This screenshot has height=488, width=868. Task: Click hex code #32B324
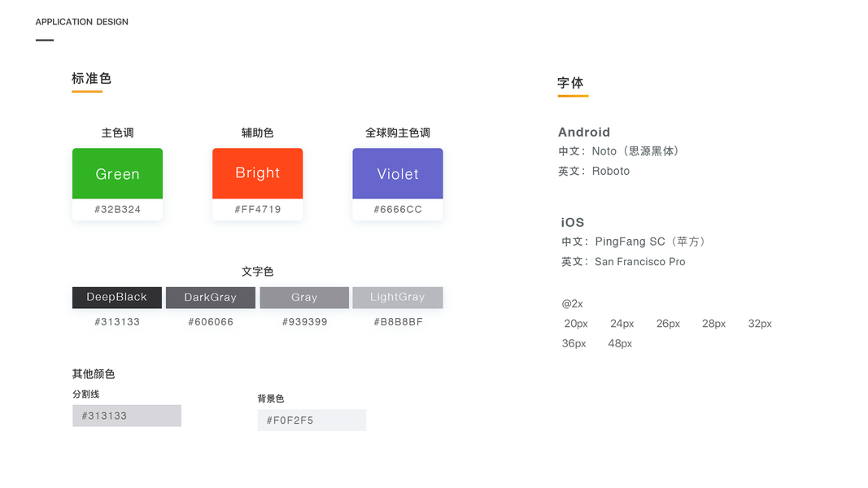point(117,210)
